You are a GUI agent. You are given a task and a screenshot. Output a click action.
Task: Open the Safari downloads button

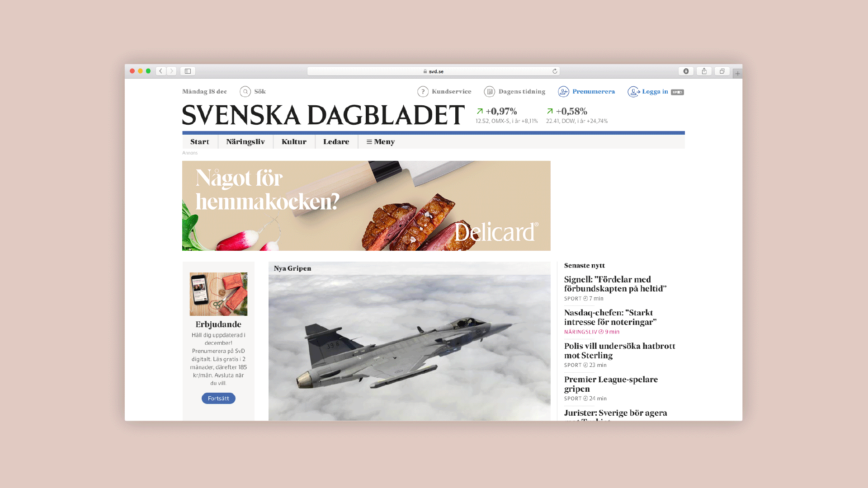[x=686, y=71]
